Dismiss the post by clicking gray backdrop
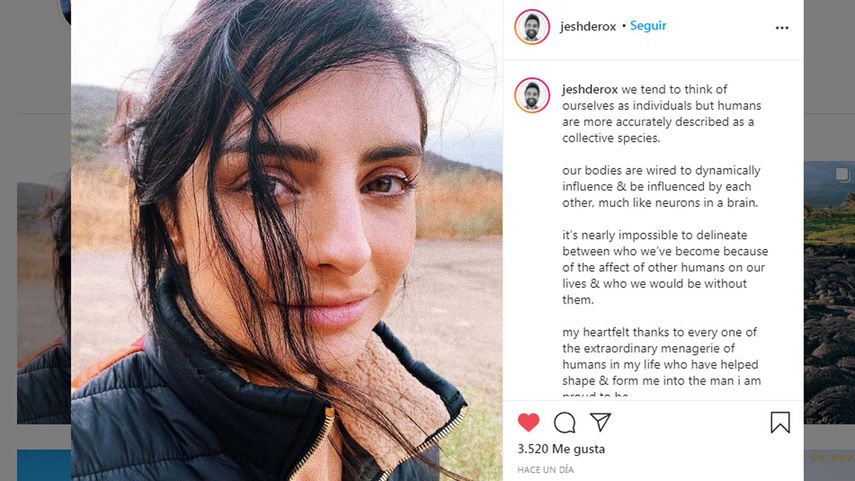Viewport: 855px width, 481px height. pyautogui.click(x=33, y=82)
